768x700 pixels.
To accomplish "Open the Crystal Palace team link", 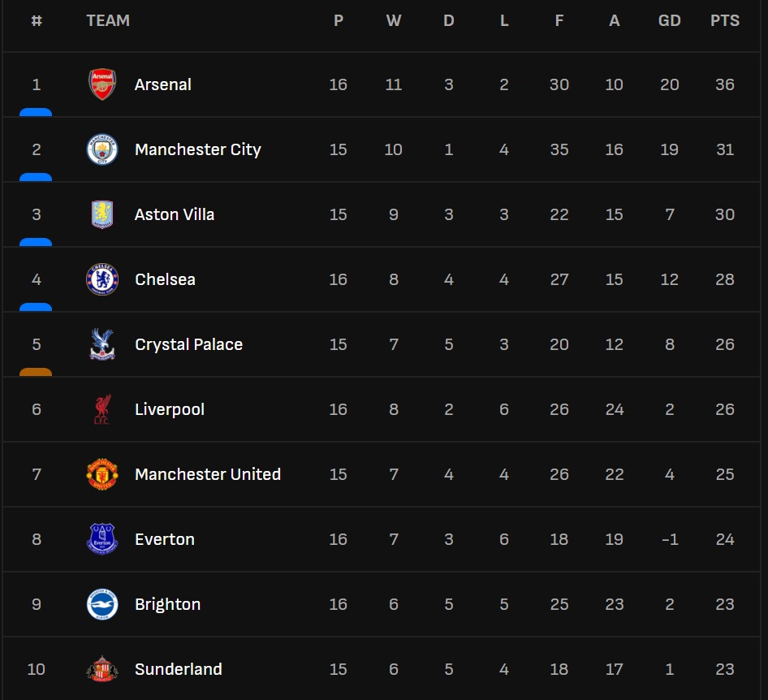I will [188, 344].
